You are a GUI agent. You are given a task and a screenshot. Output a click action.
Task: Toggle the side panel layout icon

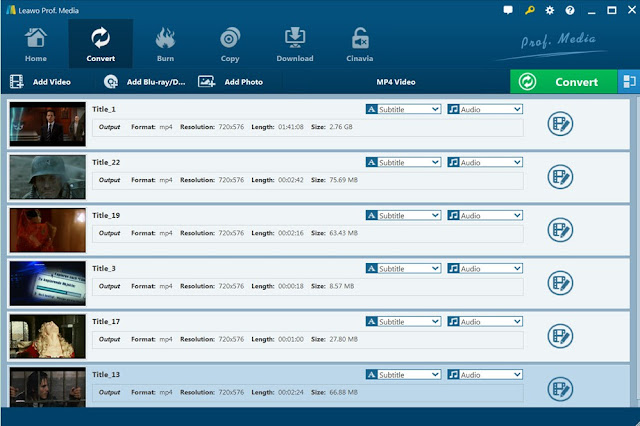coord(629,82)
